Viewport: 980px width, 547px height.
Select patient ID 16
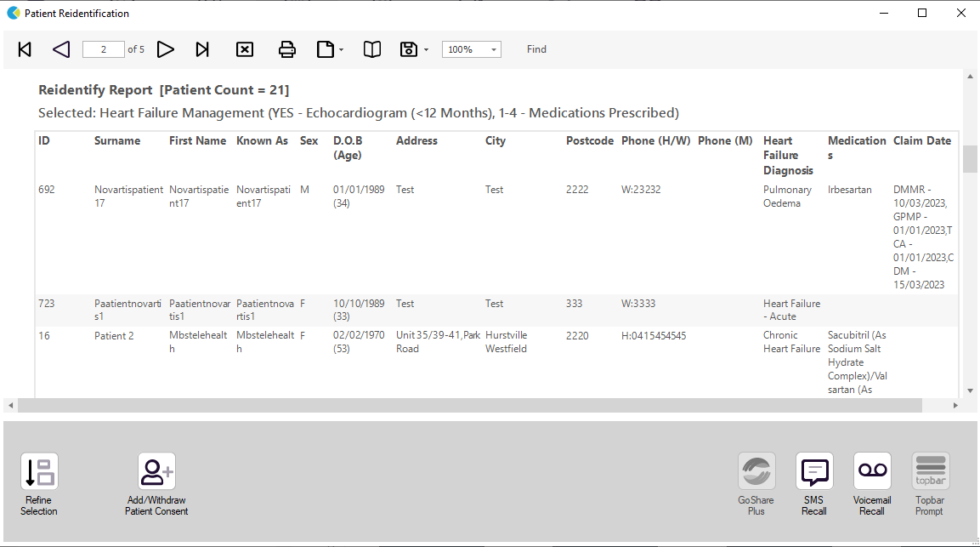pos(43,336)
